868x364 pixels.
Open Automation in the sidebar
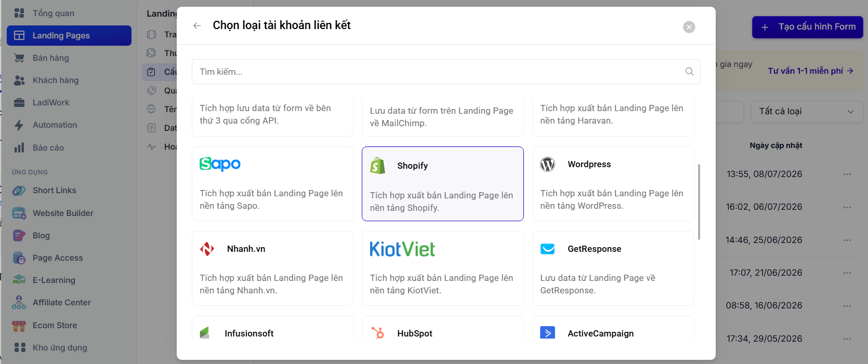point(69,125)
